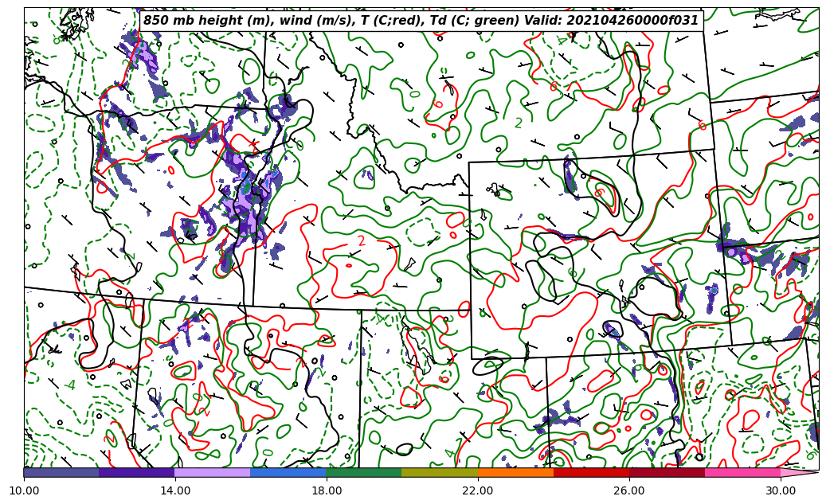Choose the slate blue first colorbar segment
Viewport: 826px width, 504px height.
coord(61,473)
